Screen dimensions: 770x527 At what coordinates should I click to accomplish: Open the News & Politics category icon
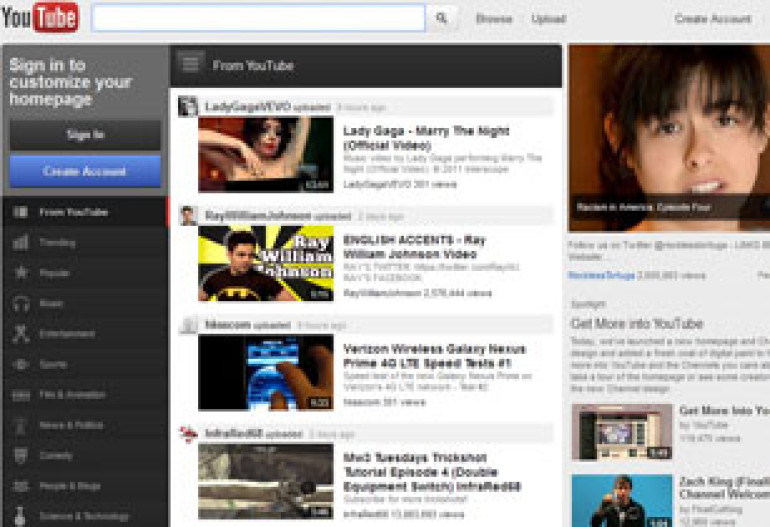21,425
